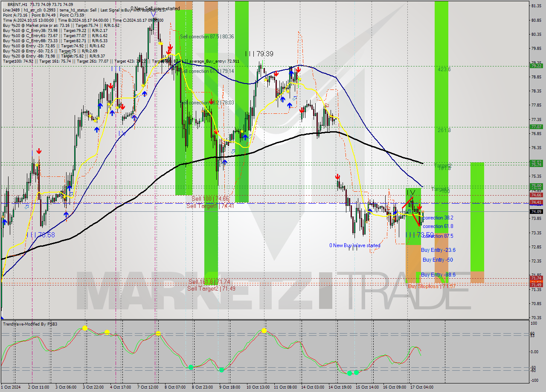
Task: Click the green 75.00 price tag
Action: (x=536, y=186)
